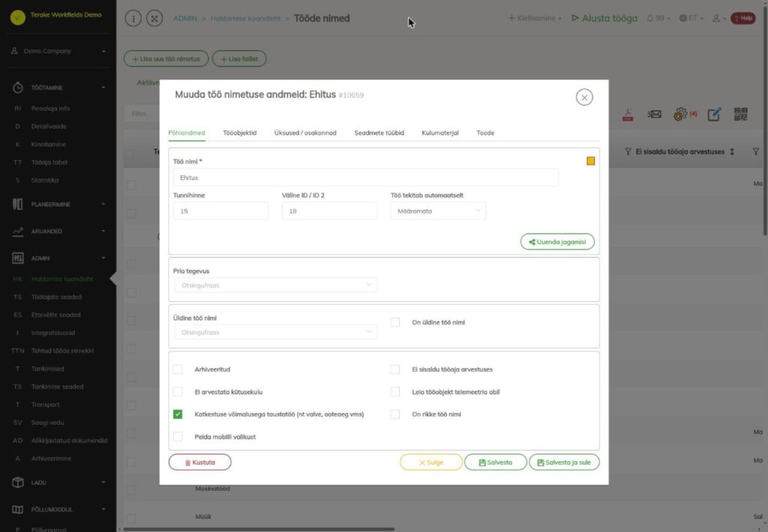Viewport: 768px width, 532px height.
Task: Click the fullscreen expand icon in header
Action: tap(154, 19)
